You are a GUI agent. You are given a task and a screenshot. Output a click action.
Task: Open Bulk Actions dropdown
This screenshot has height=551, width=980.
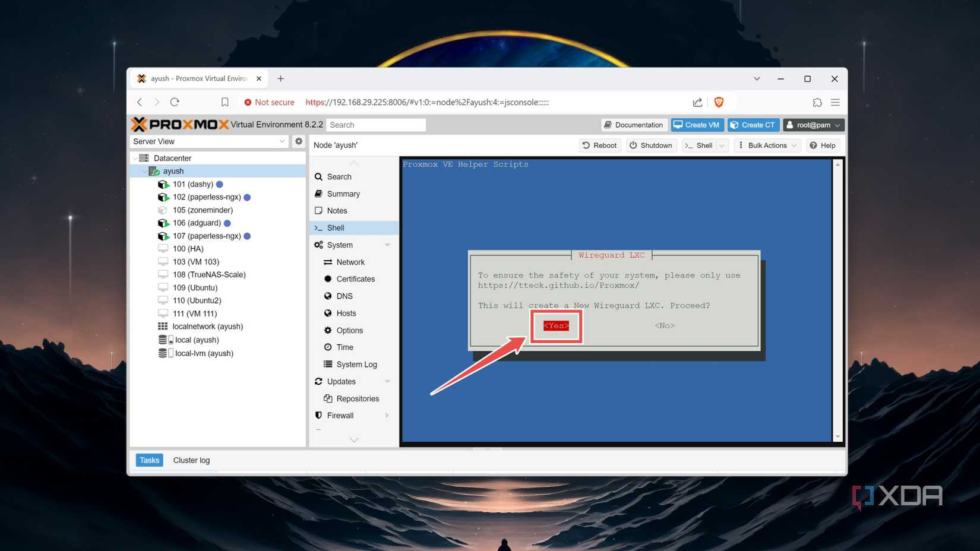[767, 145]
